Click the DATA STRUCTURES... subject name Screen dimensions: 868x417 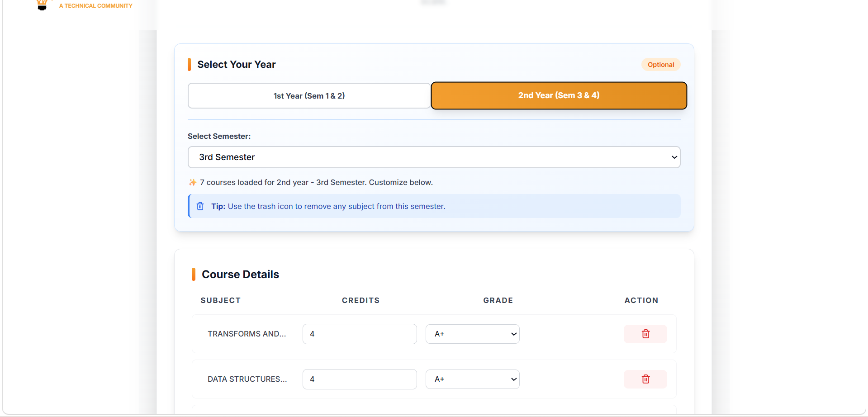(247, 379)
